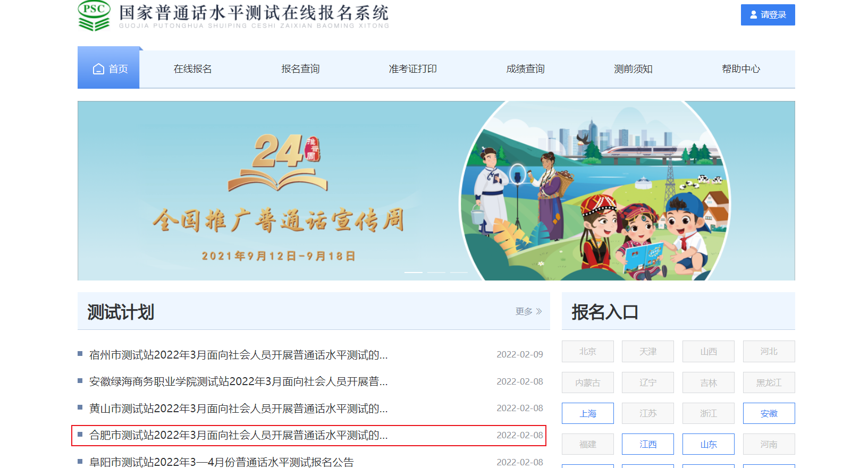
Task: Click the 报名入口 section heading
Action: coord(605,312)
